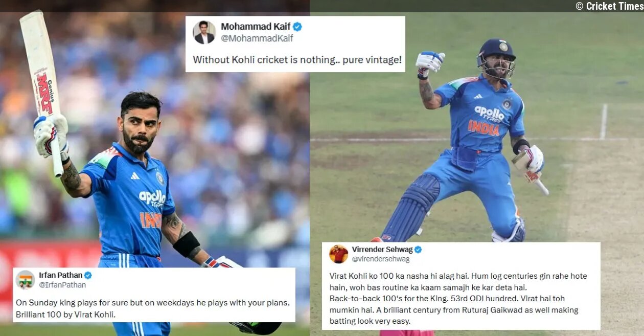Click the verified badge next to Mohammad Kaif
644x336 pixels.
(297, 27)
